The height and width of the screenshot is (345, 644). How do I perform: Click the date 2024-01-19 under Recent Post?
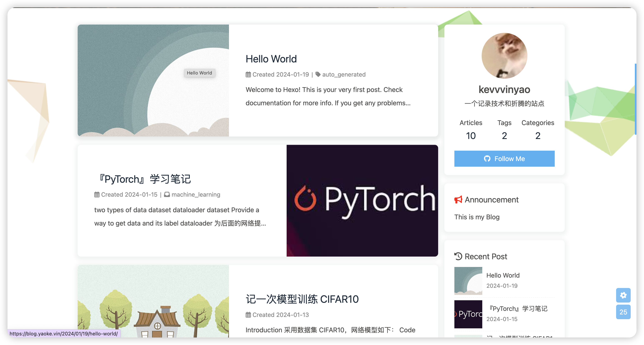click(x=502, y=286)
